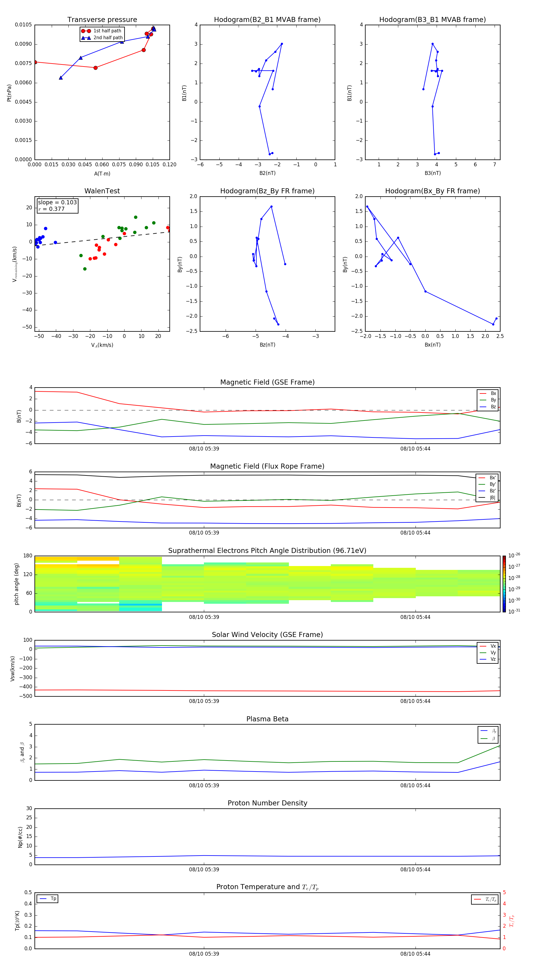Click the 'A(T·m)' x-axis label
Viewport: 535px width, 980px height.
point(102,174)
